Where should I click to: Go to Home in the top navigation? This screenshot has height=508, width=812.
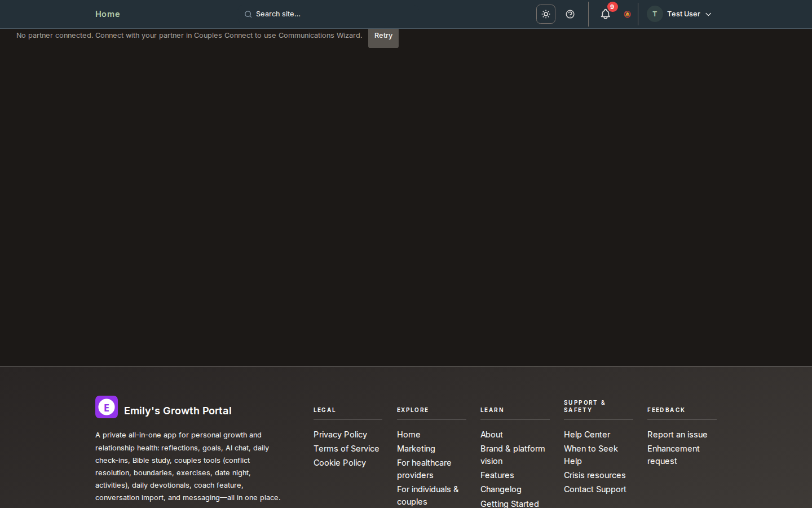(108, 14)
